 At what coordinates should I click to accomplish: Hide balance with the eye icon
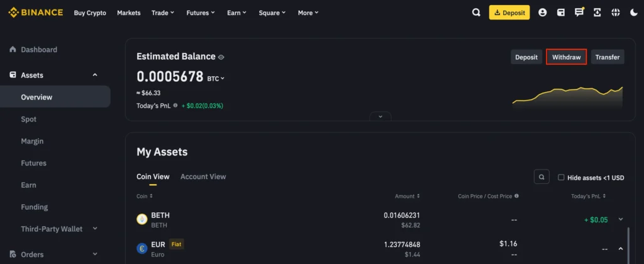click(221, 57)
